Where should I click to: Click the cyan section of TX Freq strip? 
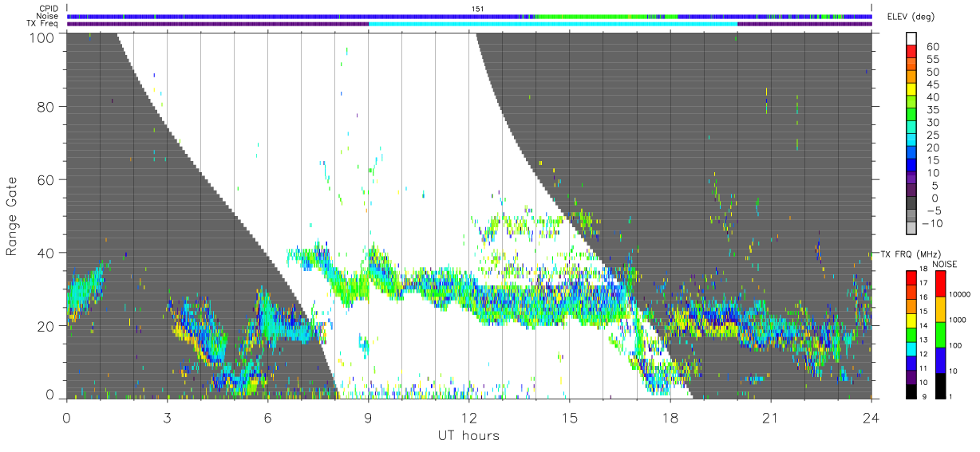click(x=553, y=24)
